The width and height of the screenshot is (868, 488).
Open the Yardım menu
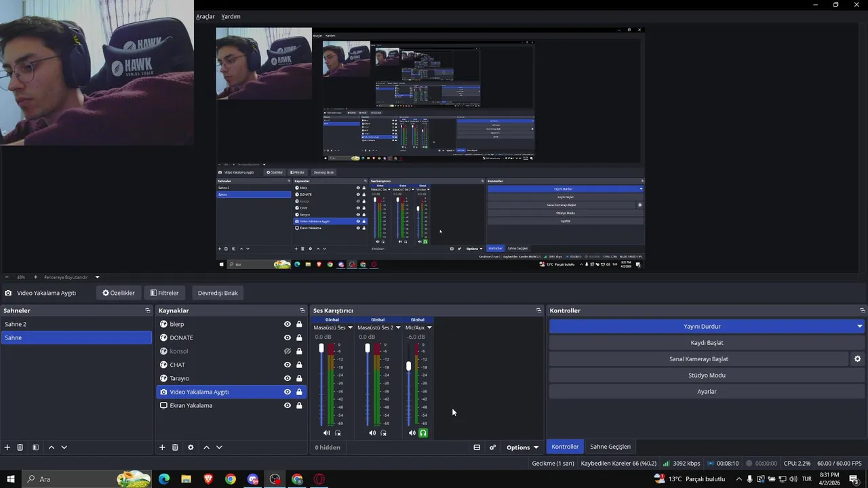[231, 16]
